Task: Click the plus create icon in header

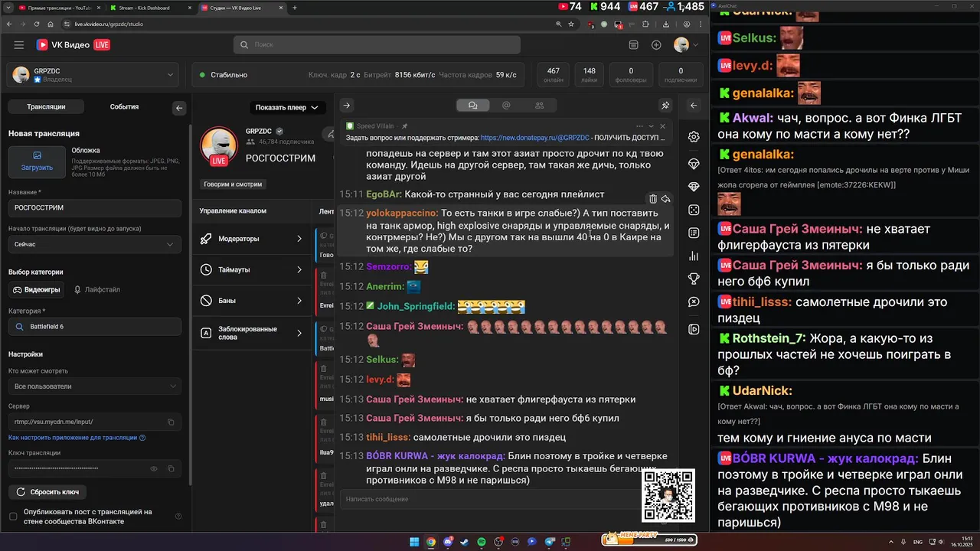Action: pyautogui.click(x=656, y=45)
